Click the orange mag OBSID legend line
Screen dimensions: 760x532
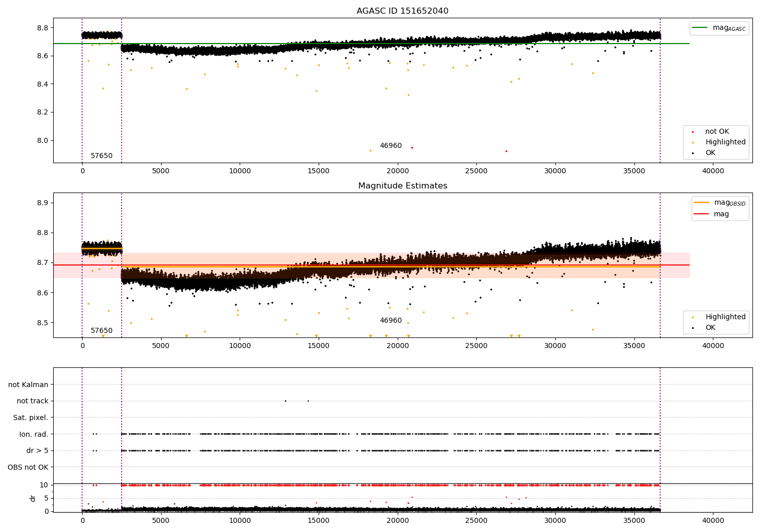(701, 203)
